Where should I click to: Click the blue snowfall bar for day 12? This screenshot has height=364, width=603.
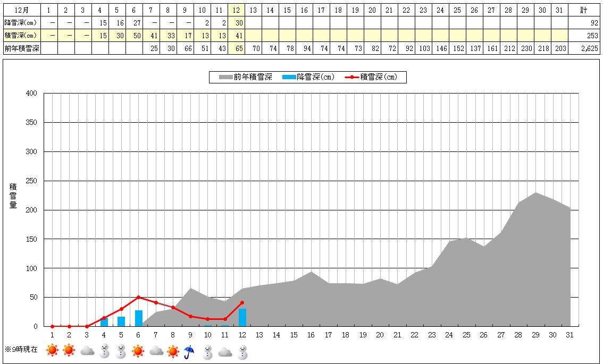point(242,318)
